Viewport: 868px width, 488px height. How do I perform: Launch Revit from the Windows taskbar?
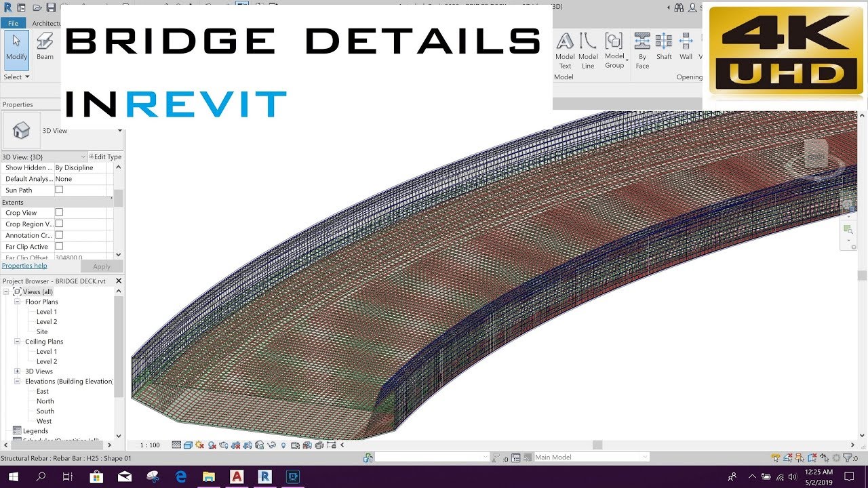(264, 478)
